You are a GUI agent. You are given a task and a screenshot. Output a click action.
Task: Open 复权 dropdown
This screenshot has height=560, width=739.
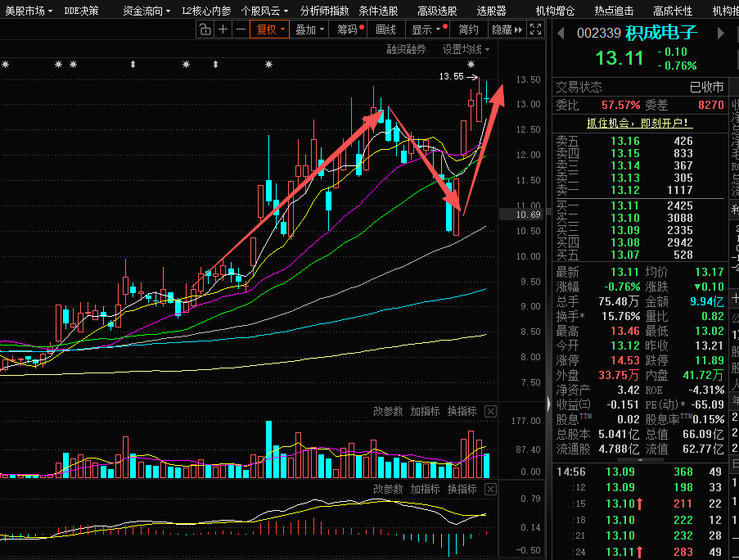point(270,29)
